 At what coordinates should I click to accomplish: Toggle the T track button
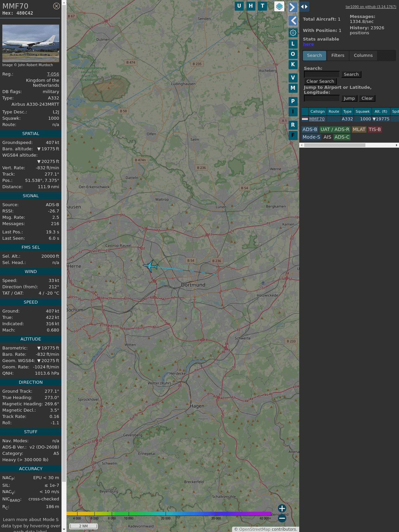[x=262, y=6]
